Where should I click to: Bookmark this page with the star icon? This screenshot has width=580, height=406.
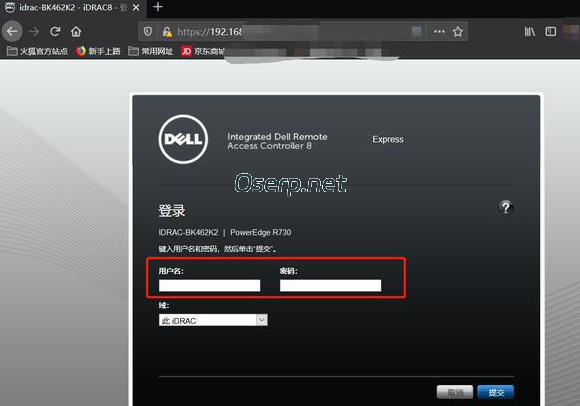pyautogui.click(x=458, y=31)
